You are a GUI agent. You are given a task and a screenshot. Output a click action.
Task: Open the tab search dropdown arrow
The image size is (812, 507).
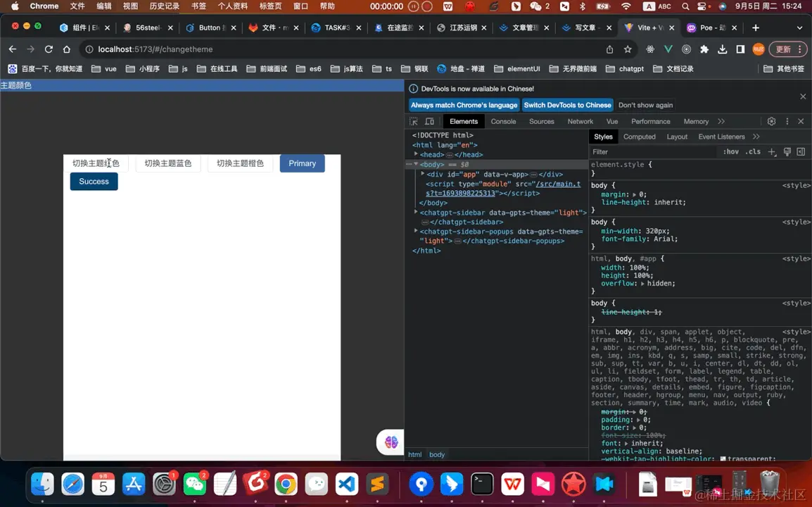click(799, 27)
